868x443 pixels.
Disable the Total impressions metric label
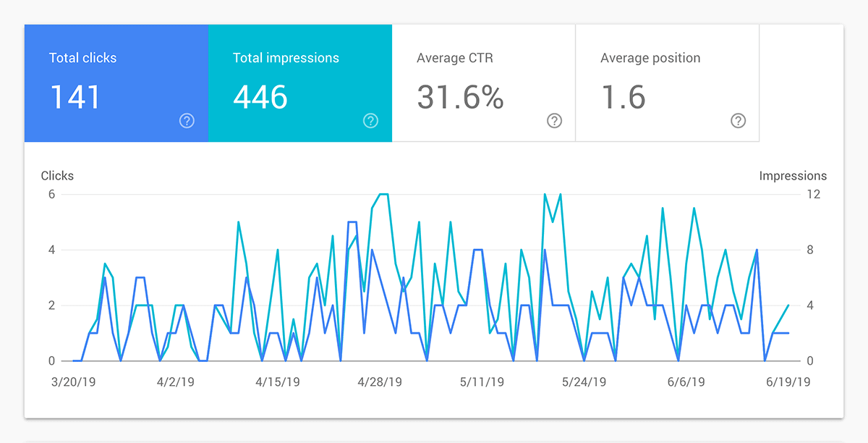pyautogui.click(x=286, y=58)
